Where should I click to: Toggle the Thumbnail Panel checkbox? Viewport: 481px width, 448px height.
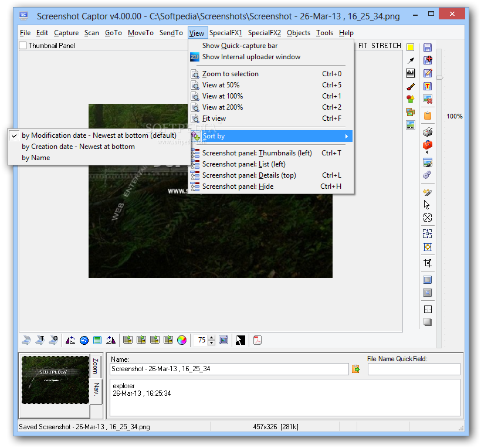click(23, 46)
